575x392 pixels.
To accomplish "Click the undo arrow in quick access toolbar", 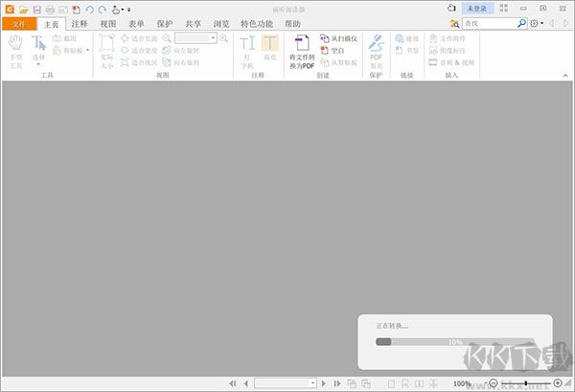I will pos(88,9).
